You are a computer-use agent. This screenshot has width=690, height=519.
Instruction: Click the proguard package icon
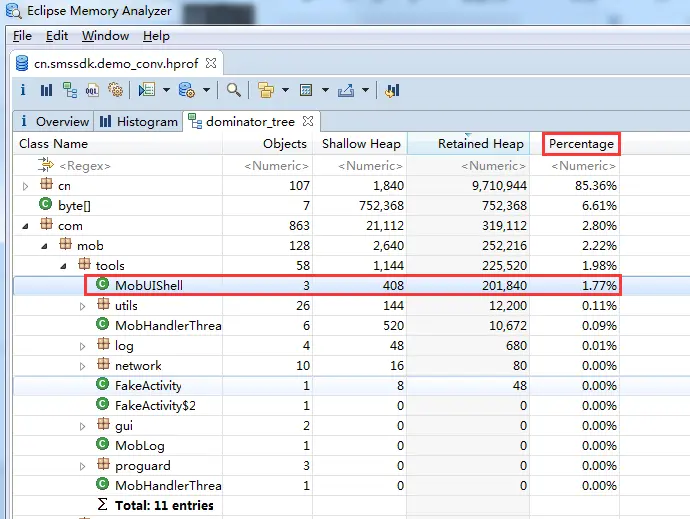coord(103,464)
